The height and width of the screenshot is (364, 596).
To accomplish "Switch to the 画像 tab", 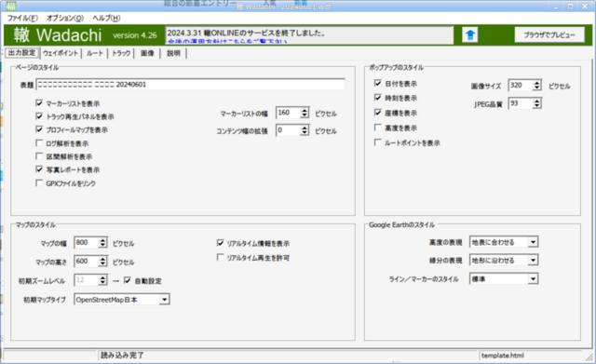I will click(147, 53).
